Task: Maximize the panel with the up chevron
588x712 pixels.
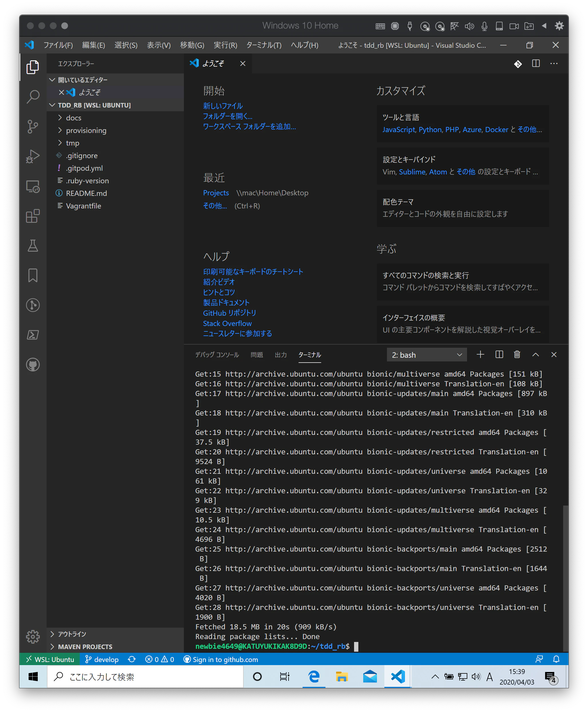Action: pos(535,355)
